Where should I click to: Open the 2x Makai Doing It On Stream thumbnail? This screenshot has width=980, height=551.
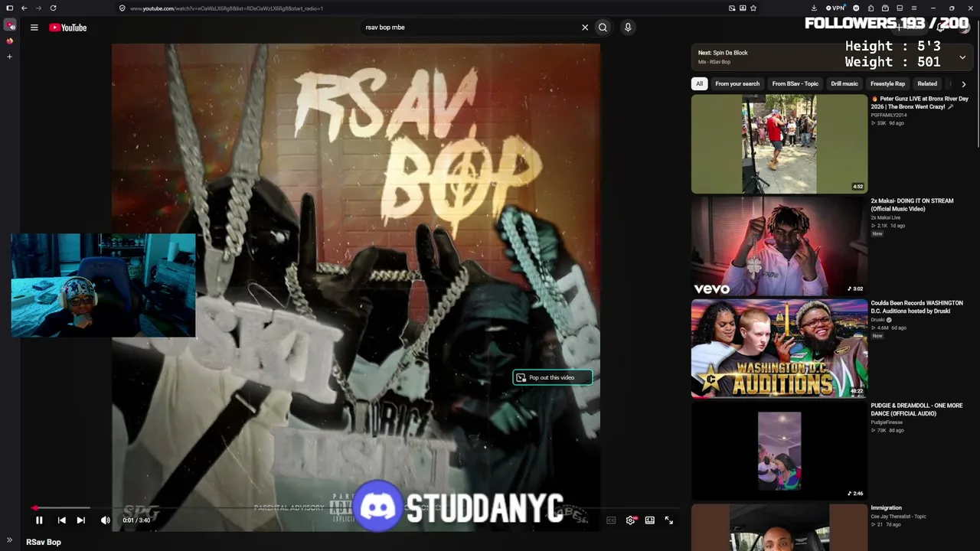779,246
